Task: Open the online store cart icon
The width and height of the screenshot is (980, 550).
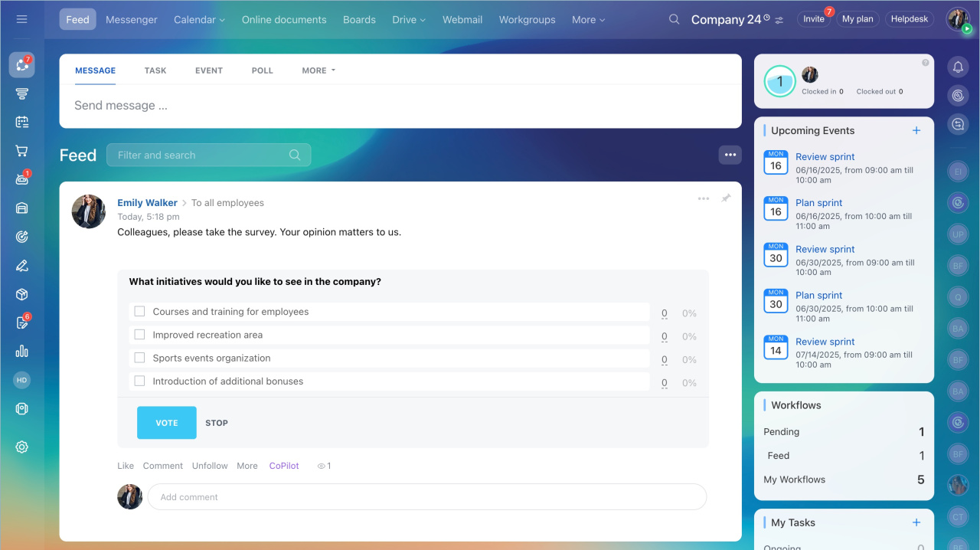Action: [x=21, y=151]
